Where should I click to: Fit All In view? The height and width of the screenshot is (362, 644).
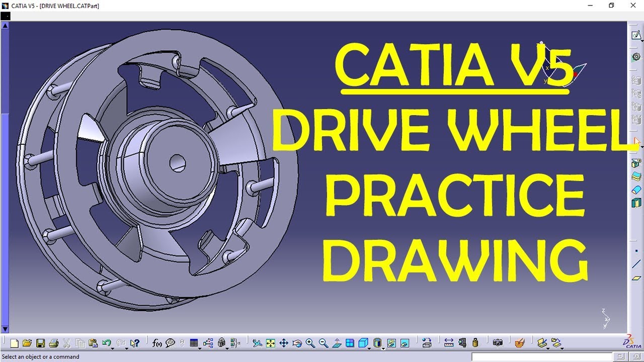tap(271, 343)
